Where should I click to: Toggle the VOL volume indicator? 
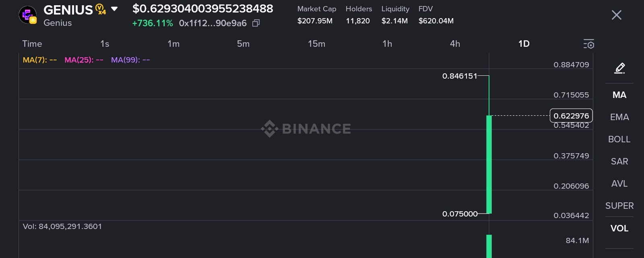click(619, 228)
